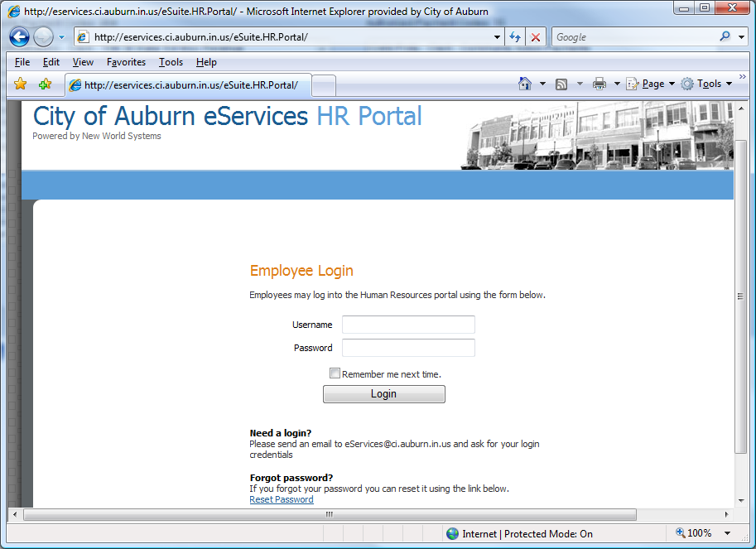Expand the address bar URL history dropdown
This screenshot has height=549, width=756.
click(497, 37)
